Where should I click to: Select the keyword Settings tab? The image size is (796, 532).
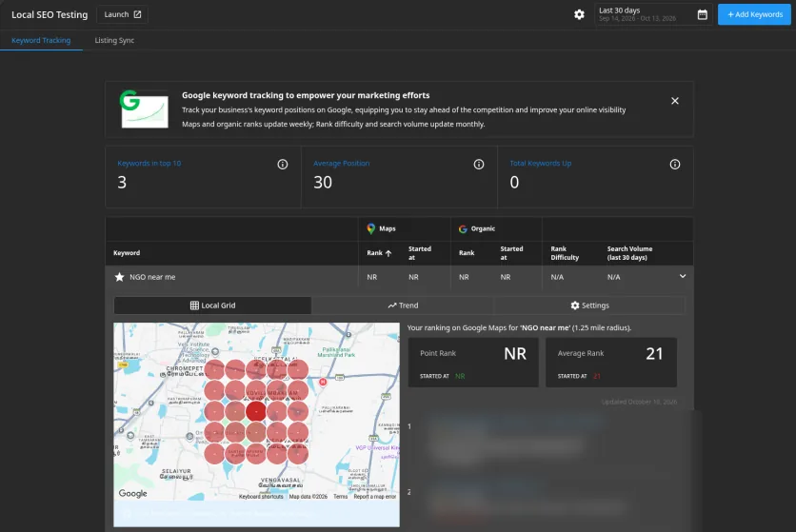(589, 305)
